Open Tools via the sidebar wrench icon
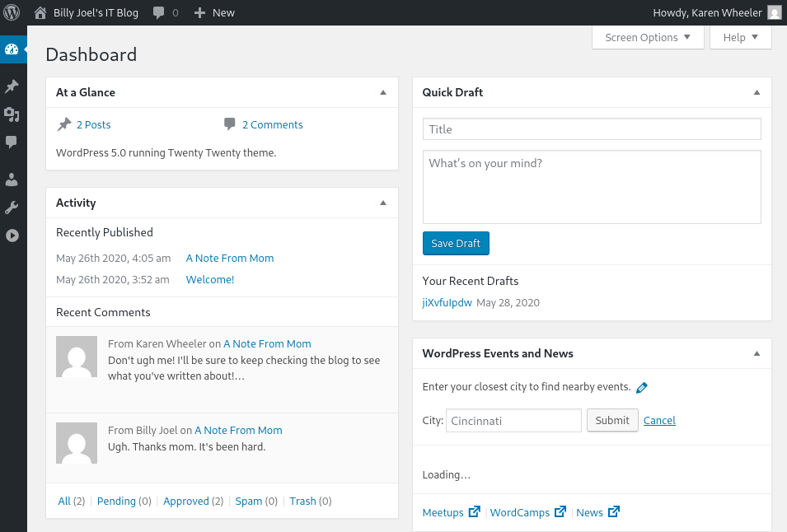The image size is (787, 532). [12, 208]
